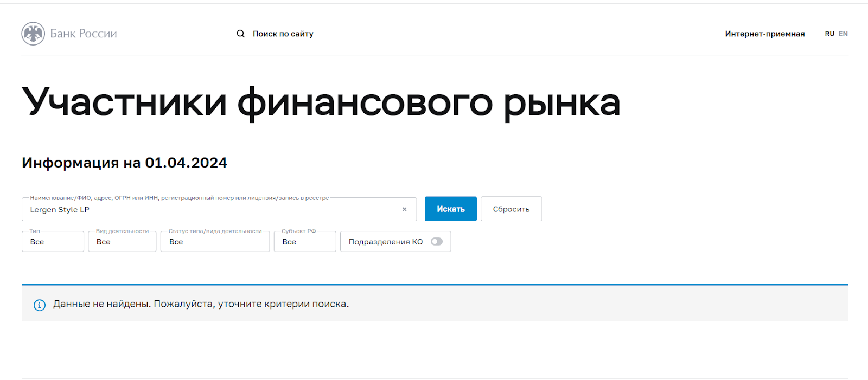Switch language to RU
This screenshot has height=380, width=868.
coord(829,34)
